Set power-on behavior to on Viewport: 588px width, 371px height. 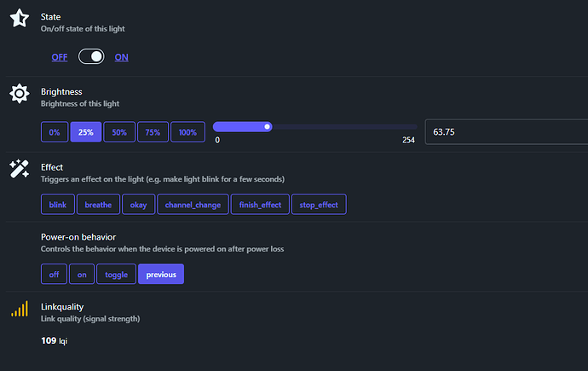pyautogui.click(x=82, y=275)
